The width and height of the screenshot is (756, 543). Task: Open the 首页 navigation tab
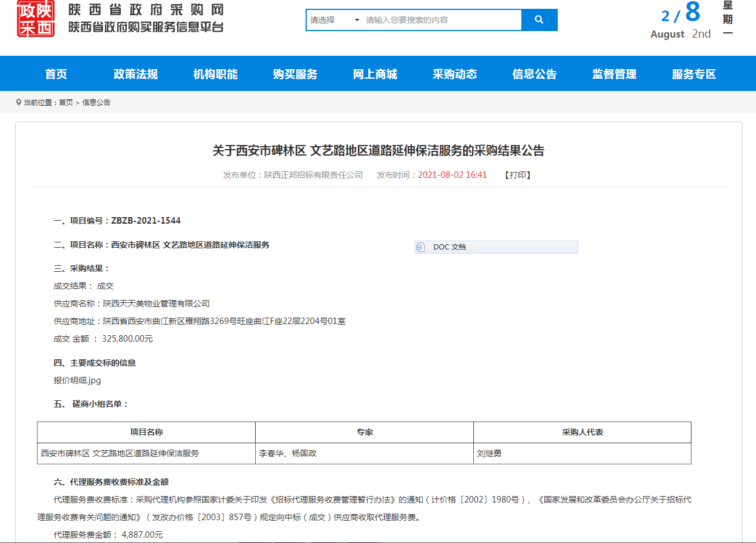56,74
